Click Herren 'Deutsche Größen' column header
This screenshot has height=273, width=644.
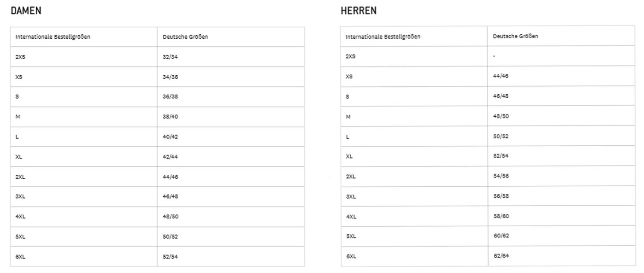click(x=516, y=36)
